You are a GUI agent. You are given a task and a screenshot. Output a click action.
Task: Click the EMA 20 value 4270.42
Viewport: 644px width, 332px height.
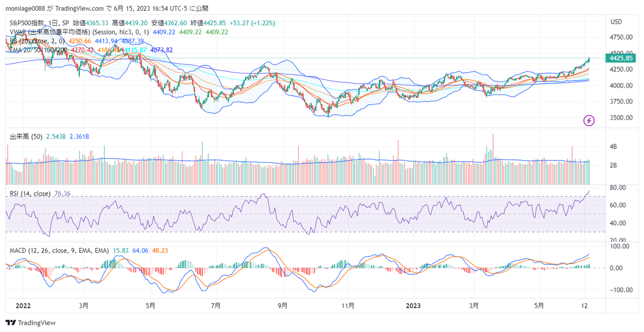point(83,49)
